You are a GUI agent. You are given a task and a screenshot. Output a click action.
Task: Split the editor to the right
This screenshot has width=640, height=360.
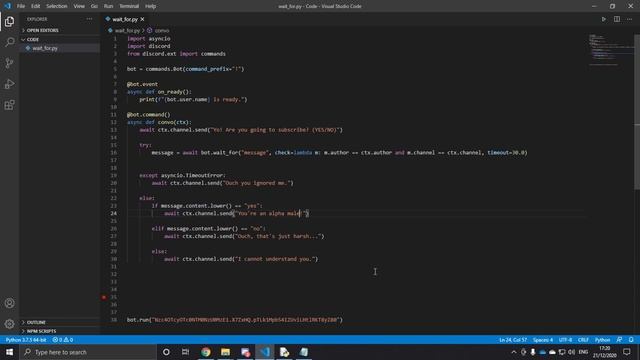(x=617, y=19)
